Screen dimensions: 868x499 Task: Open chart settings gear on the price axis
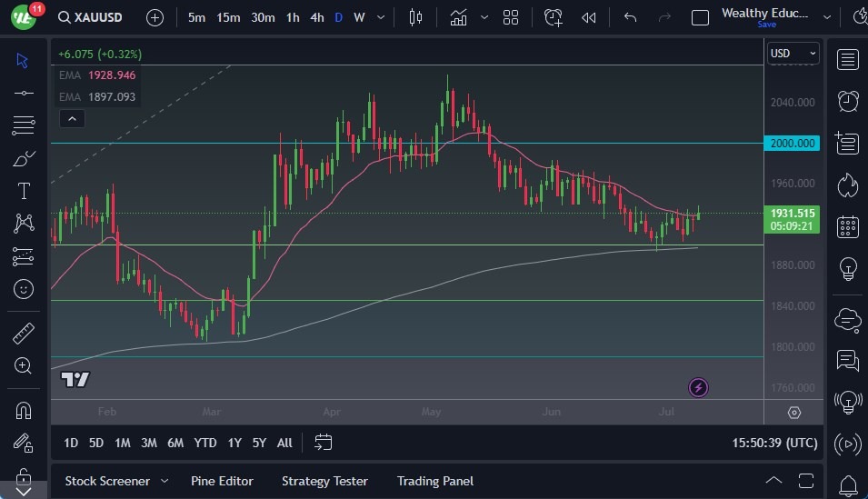pyautogui.click(x=793, y=413)
